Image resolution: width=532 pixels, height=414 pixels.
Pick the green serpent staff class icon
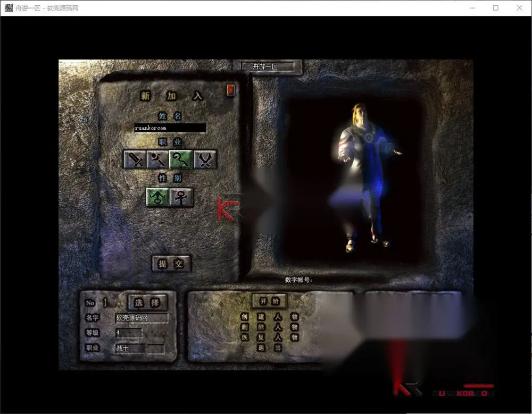181,159
